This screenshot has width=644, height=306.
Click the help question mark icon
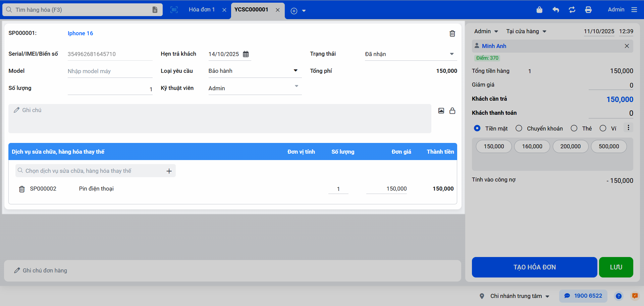[x=619, y=296]
